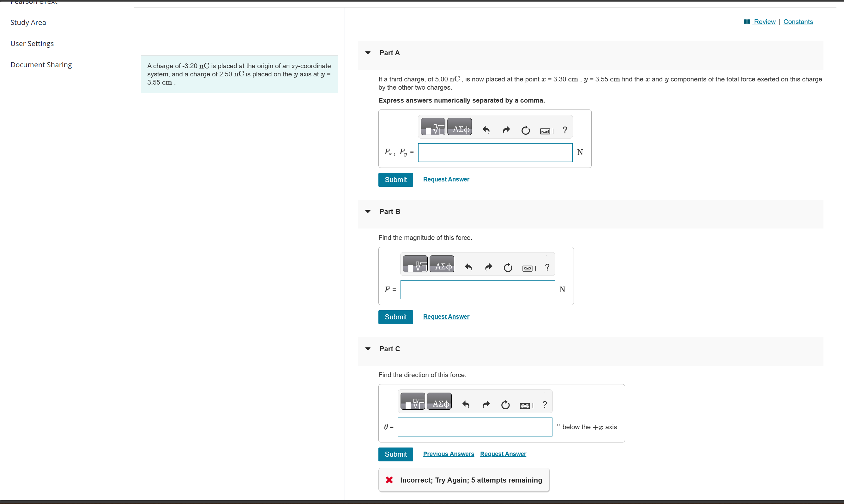Image resolution: width=844 pixels, height=504 pixels.
Task: Open the math templates menu in Part B
Action: (x=415, y=264)
